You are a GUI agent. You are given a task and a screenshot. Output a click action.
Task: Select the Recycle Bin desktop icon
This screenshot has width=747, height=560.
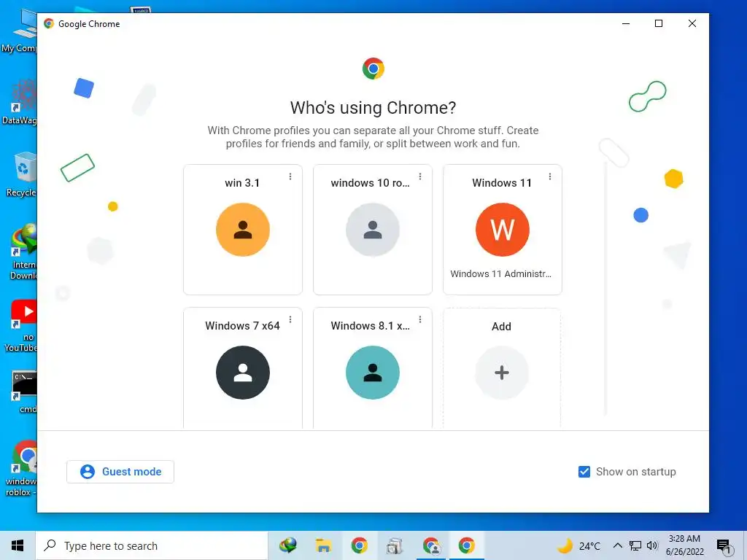[x=20, y=174]
